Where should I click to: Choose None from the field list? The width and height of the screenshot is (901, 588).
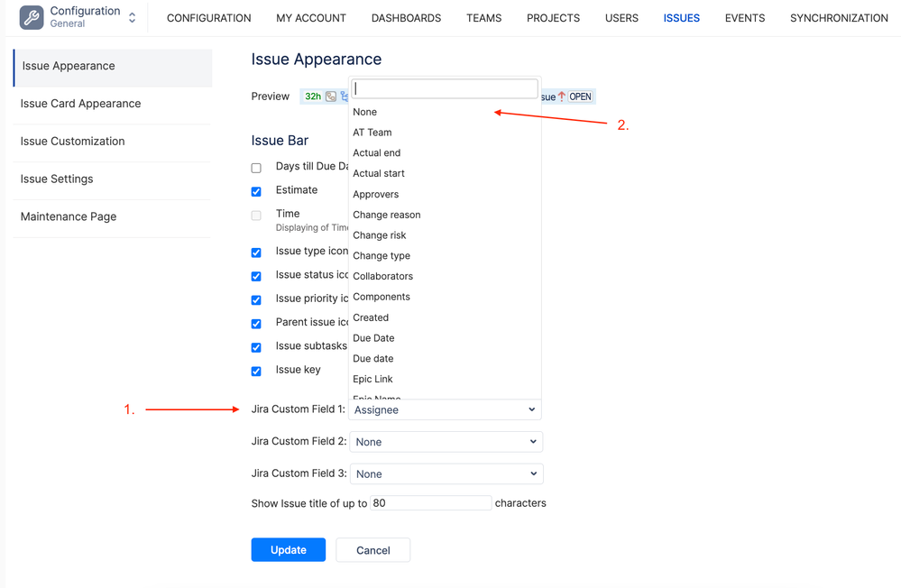(x=445, y=112)
